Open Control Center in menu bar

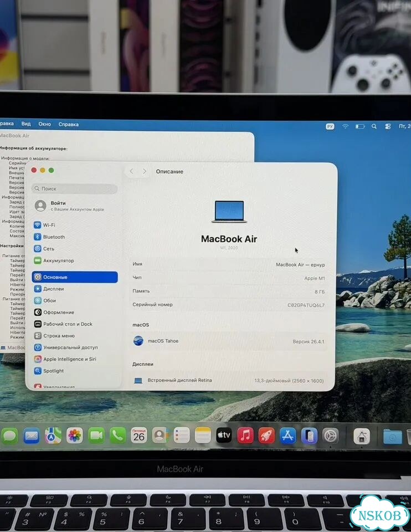388,126
